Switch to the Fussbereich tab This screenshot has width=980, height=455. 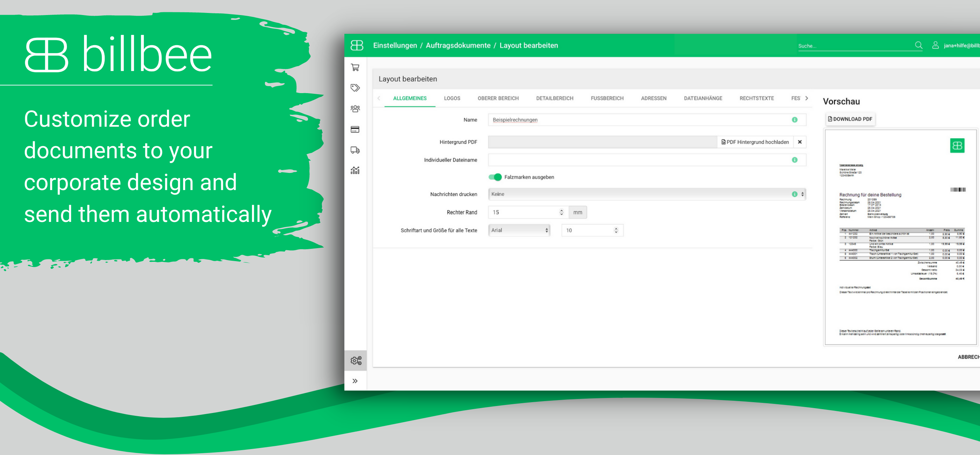pos(607,98)
